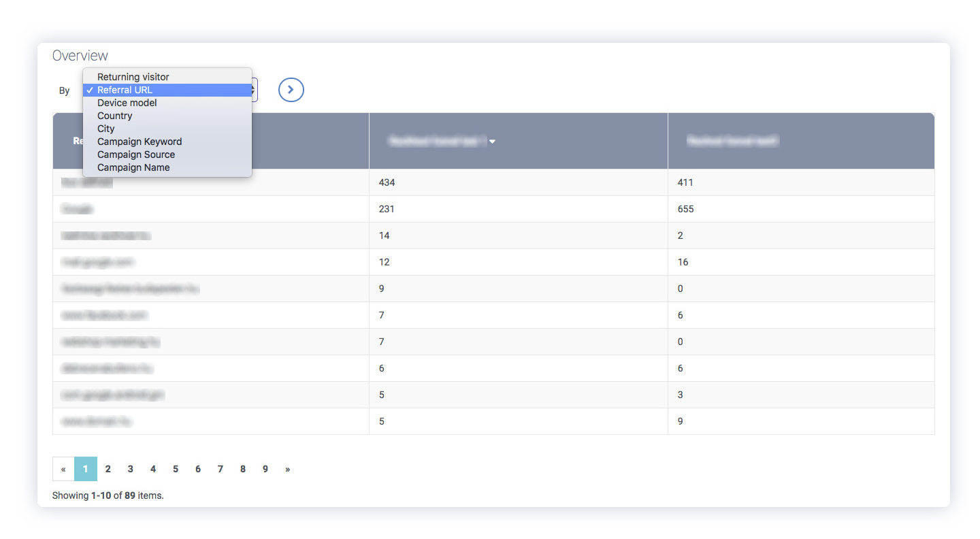Choose City from the dropdown options
The width and height of the screenshot is (980, 539).
105,129
